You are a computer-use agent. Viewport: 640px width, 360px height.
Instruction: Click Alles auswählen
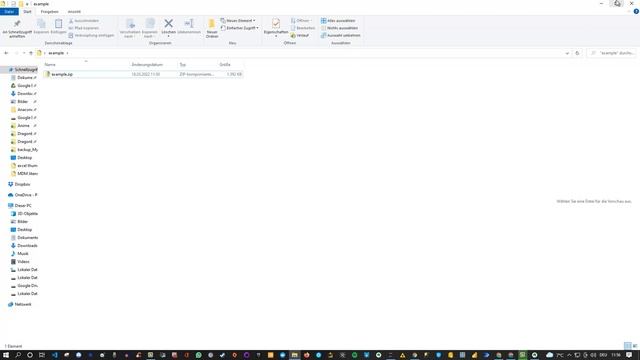[338, 21]
